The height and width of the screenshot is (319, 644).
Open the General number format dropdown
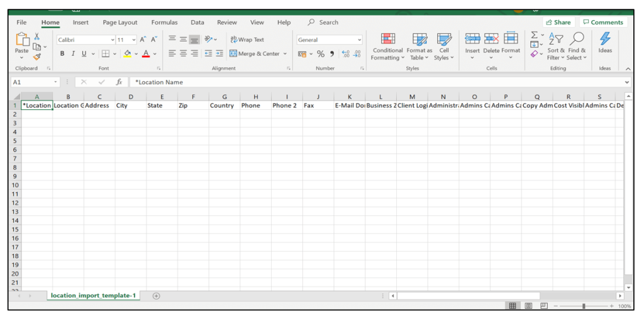[359, 40]
